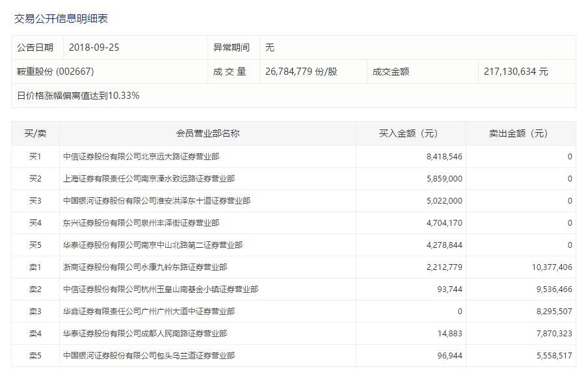Click the 买/卖 column header
Viewport: 588px width, 376px height.
pyautogui.click(x=35, y=133)
